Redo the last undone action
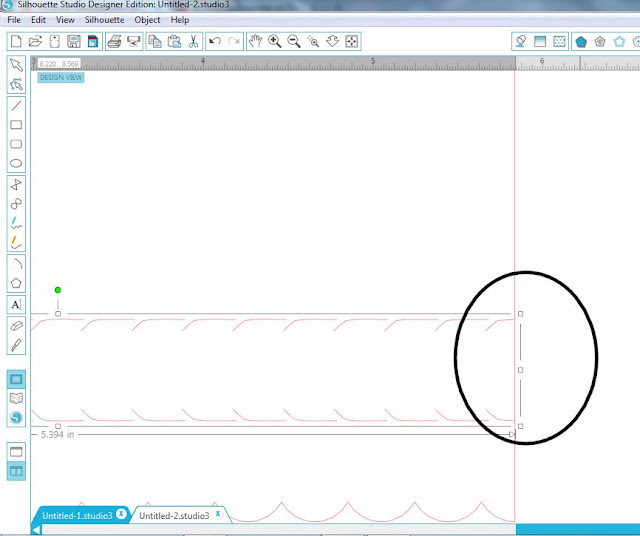The width and height of the screenshot is (640, 536). tap(234, 41)
